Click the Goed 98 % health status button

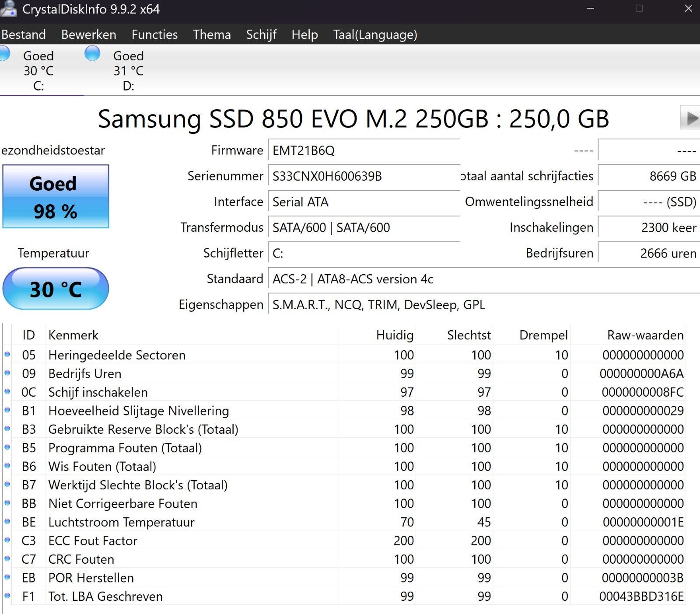[56, 196]
